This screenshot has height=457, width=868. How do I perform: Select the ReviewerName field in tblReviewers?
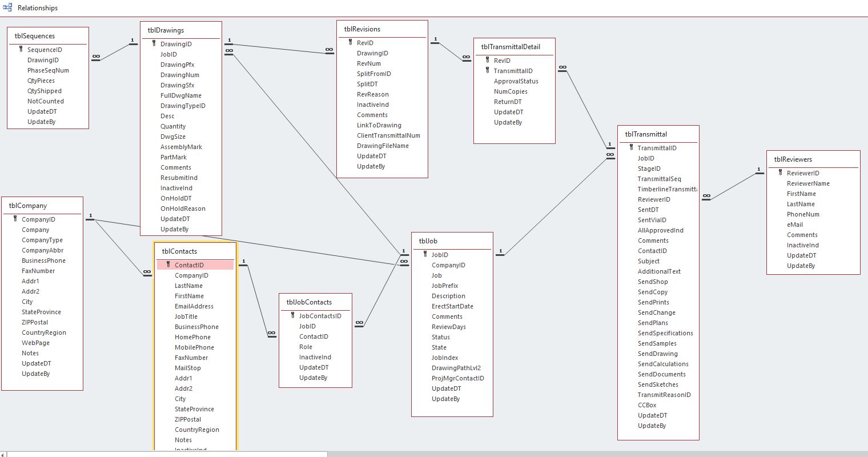click(808, 183)
